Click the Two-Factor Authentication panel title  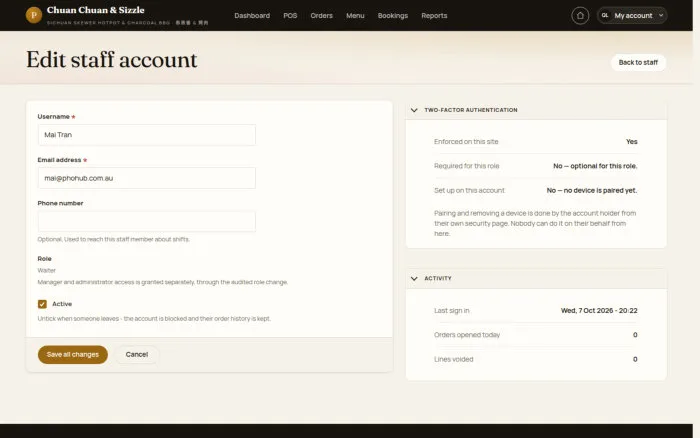point(471,110)
